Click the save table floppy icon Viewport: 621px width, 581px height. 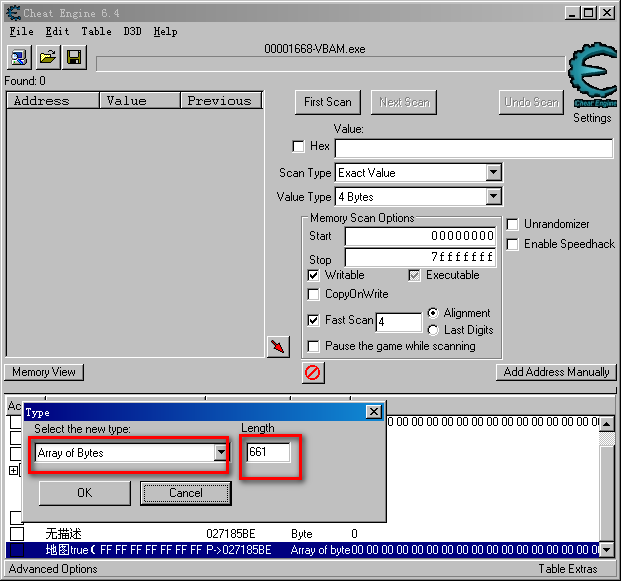[74, 58]
